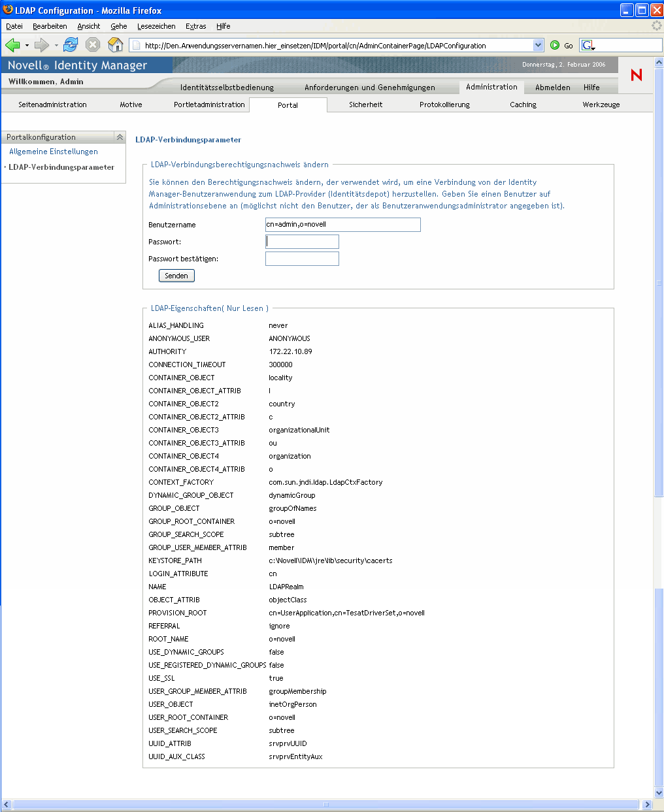The width and height of the screenshot is (664, 812).
Task: Click the AUTHORITY value 172.22.10.89
Action: [x=291, y=351]
